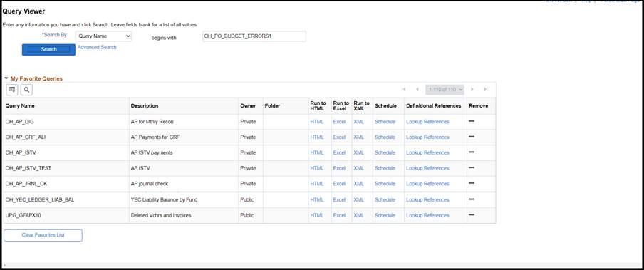Schedule the OH_AP_JRNL_CK query
This screenshot has height=270, width=644.
pyautogui.click(x=385, y=183)
